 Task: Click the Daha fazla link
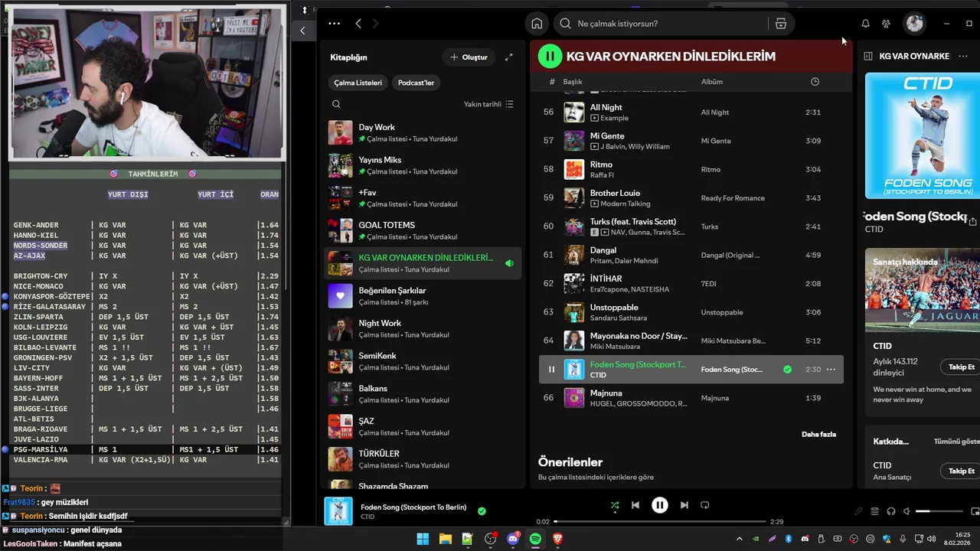point(818,434)
